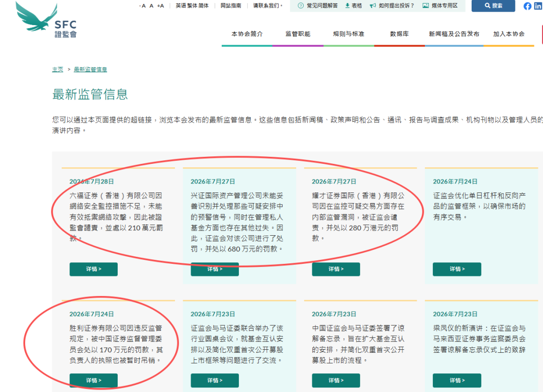Click the 证监会优化单日杠杆 summary text
The height and width of the screenshot is (392, 543).
tap(479, 206)
